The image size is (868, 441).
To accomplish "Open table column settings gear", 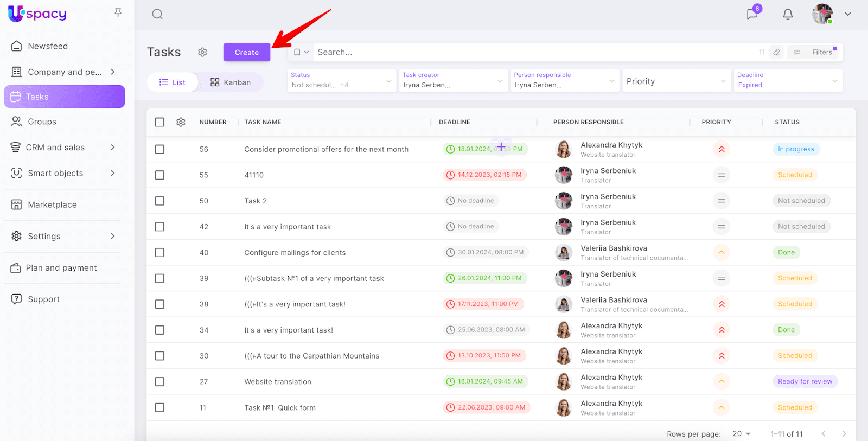I will point(181,122).
